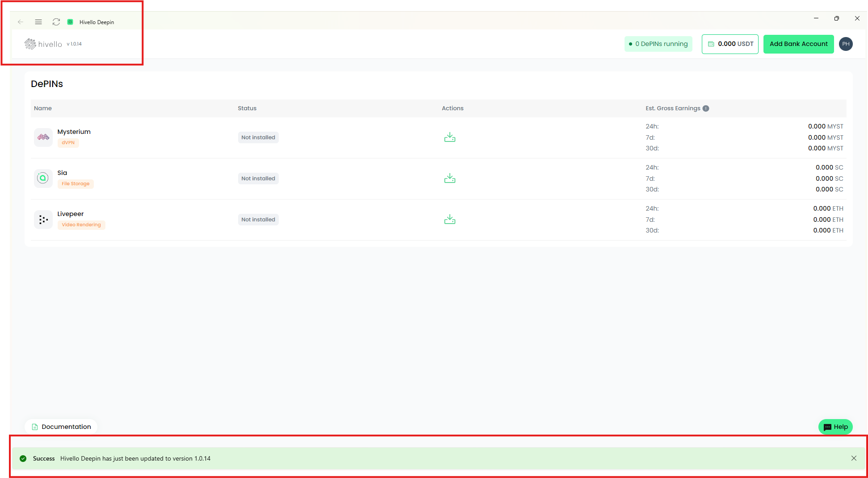Click the refresh icon in title bar
This screenshot has height=478, width=868.
pyautogui.click(x=56, y=22)
